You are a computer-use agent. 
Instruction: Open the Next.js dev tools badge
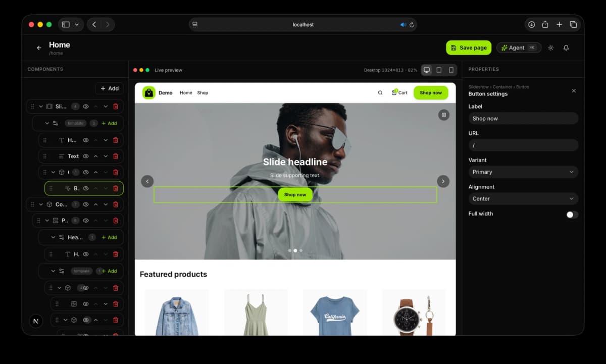(x=36, y=321)
